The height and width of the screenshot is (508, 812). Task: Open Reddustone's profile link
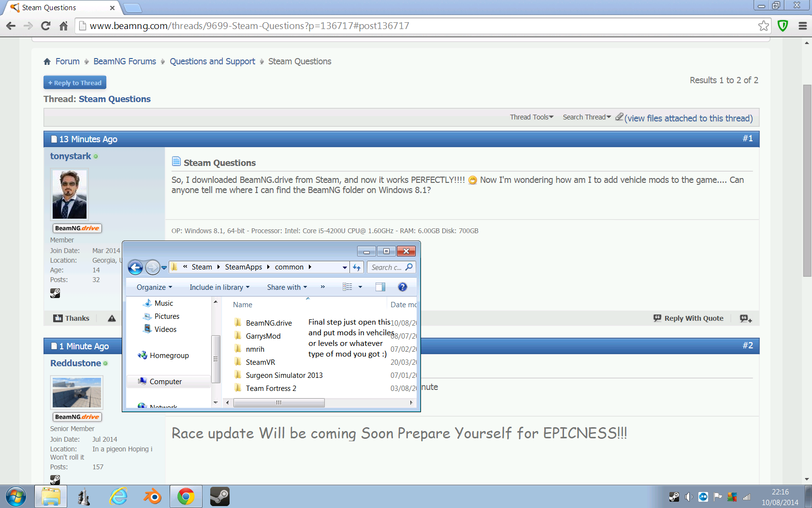click(75, 363)
